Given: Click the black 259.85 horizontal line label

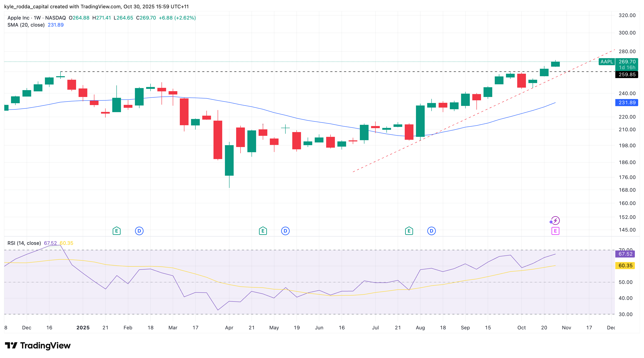Looking at the screenshot, I should tap(627, 75).
